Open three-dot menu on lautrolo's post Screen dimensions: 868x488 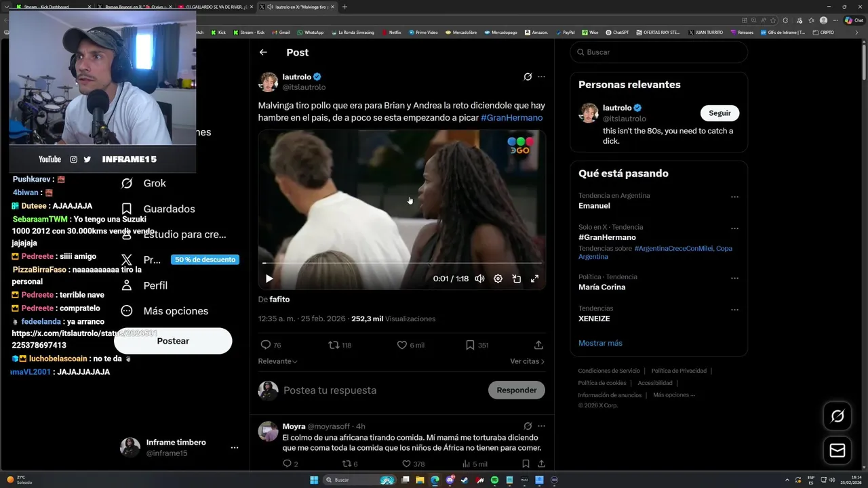541,77
